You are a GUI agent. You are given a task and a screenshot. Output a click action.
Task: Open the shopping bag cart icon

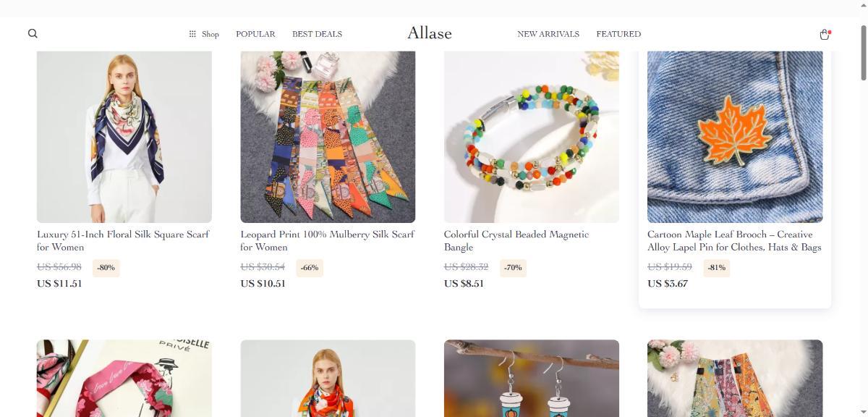pos(825,34)
